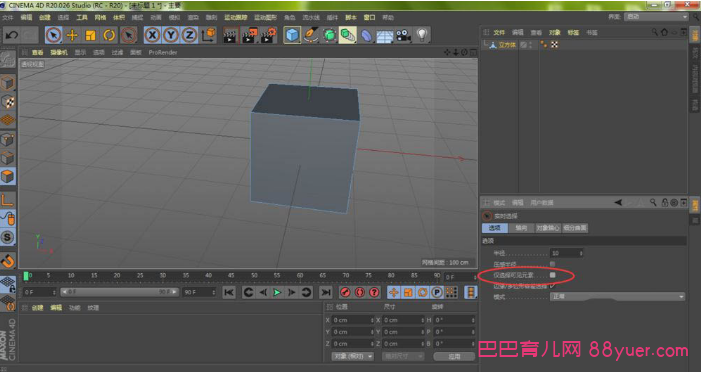Select Texture mode checkerboard cube icon

[8, 102]
